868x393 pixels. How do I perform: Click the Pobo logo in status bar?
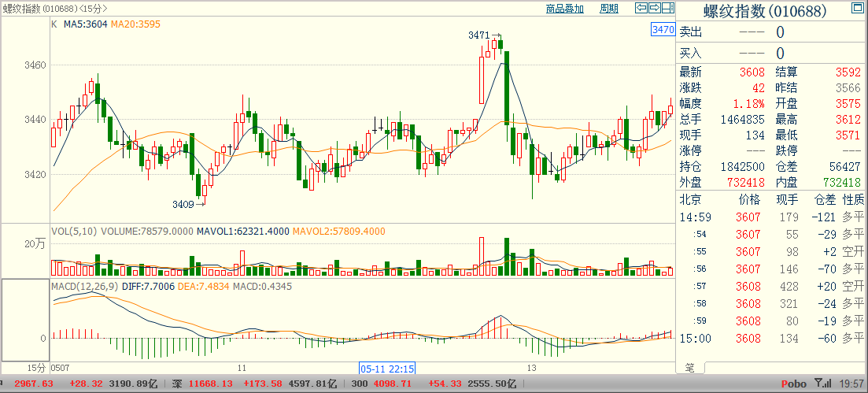pos(795,384)
